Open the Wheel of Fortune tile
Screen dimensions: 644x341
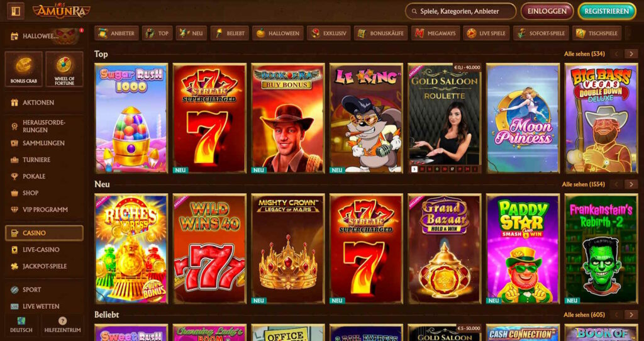pos(64,69)
